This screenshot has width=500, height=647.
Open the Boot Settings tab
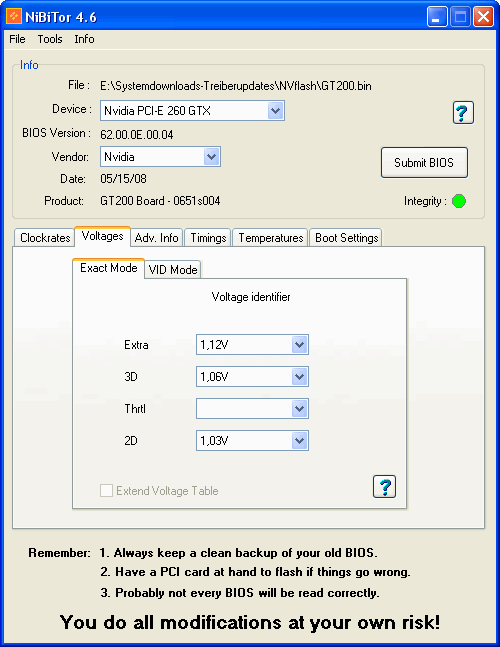click(x=347, y=238)
